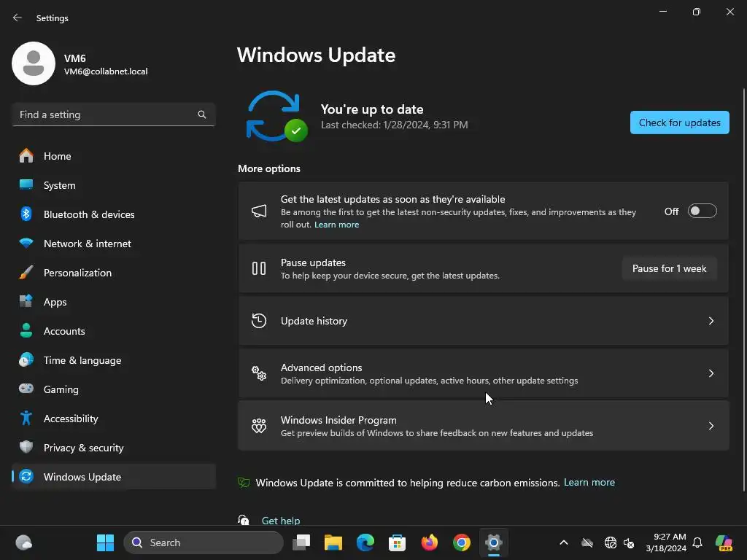Open Task View from the taskbar
The height and width of the screenshot is (560, 747).
pos(301,542)
